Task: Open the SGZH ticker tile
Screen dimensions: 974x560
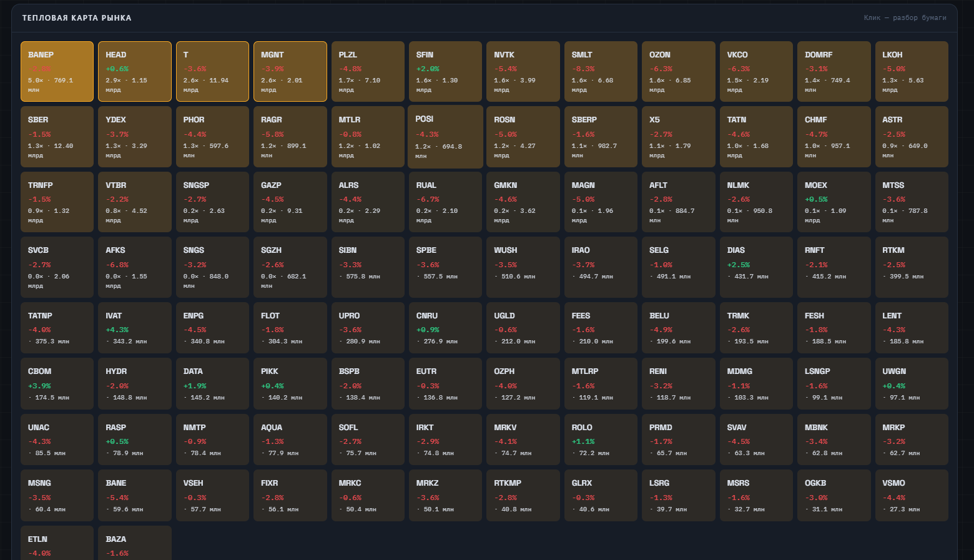Action: click(x=290, y=267)
